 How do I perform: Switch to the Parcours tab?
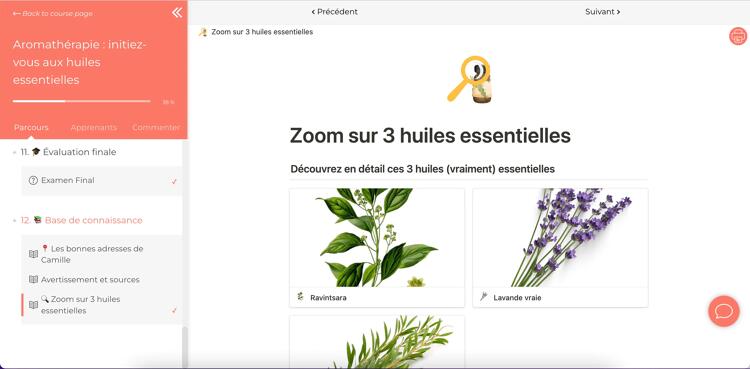[31, 128]
